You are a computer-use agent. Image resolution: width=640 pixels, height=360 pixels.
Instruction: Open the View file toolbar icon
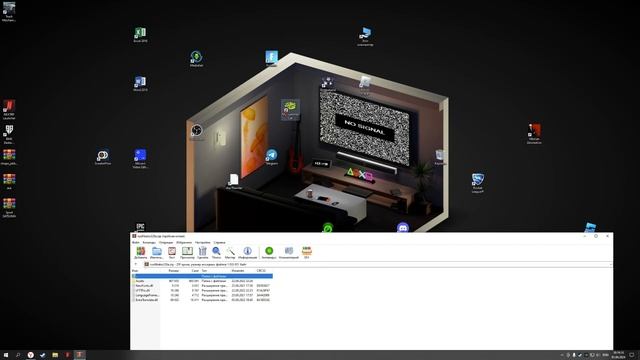click(187, 253)
